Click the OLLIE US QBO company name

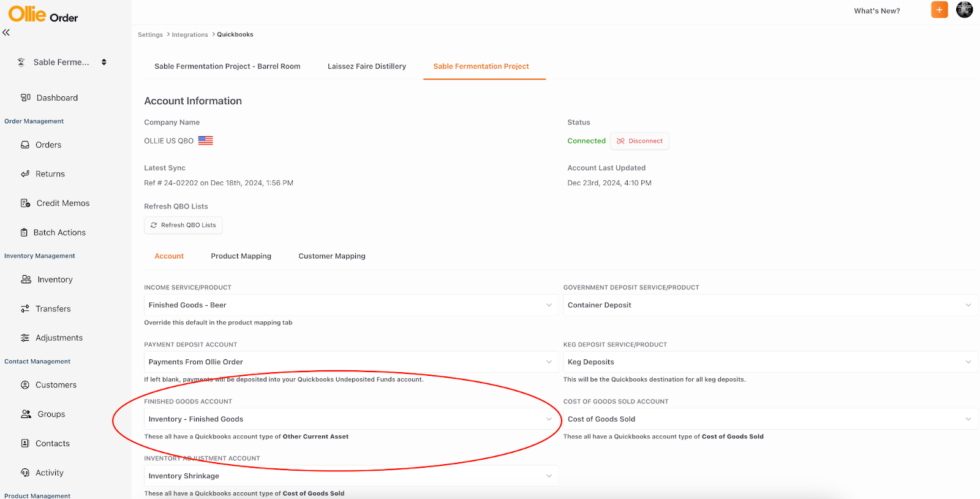click(168, 141)
